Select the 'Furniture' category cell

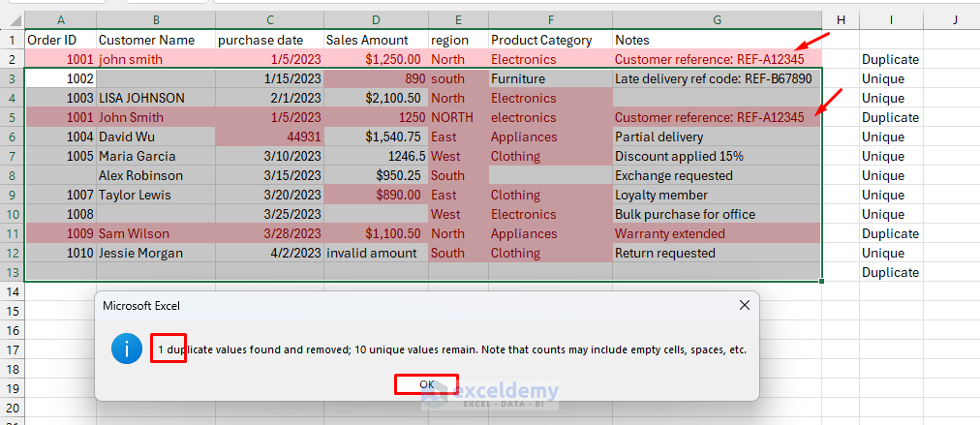(550, 78)
